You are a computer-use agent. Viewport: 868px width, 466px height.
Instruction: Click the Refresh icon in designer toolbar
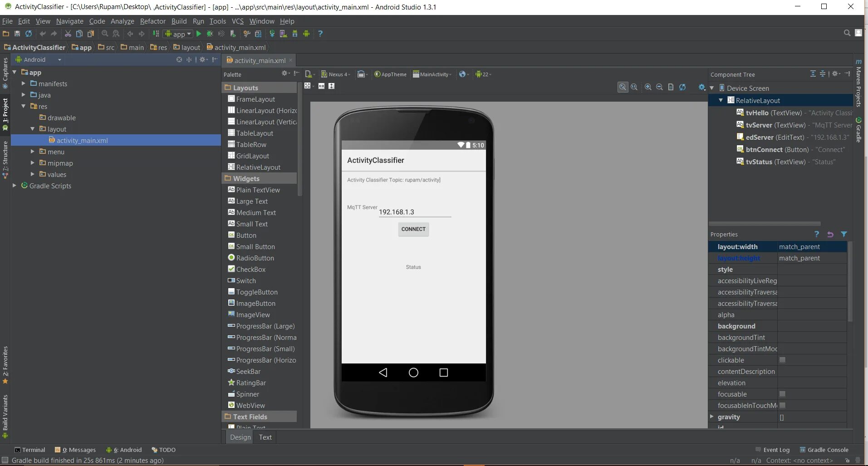(x=682, y=87)
